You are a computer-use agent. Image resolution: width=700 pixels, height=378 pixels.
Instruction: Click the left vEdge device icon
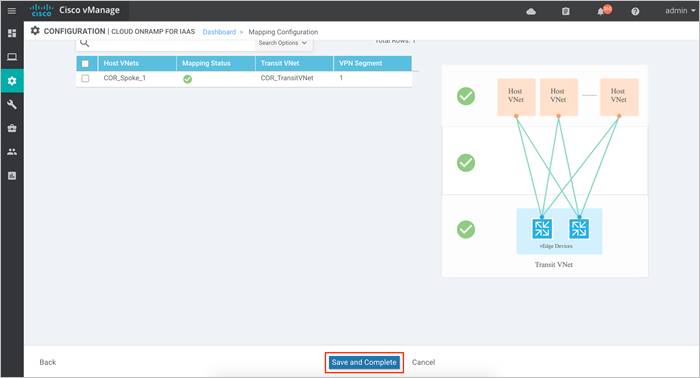tap(542, 228)
